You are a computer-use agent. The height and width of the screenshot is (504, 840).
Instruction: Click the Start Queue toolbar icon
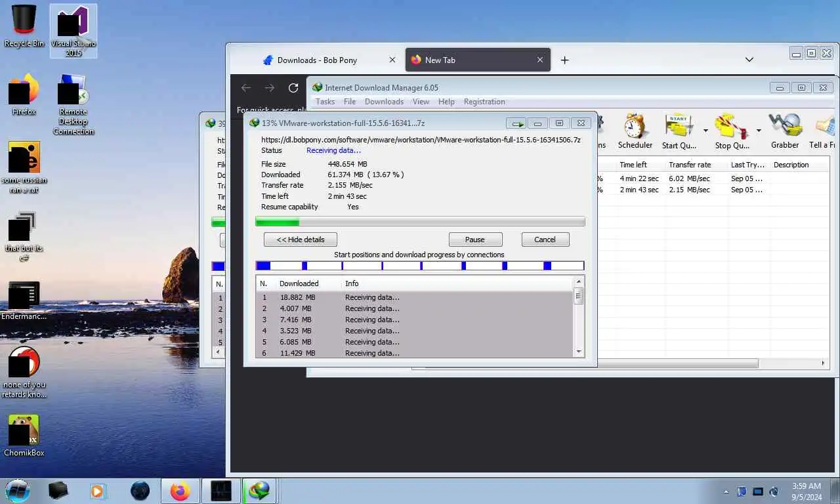coord(679,131)
